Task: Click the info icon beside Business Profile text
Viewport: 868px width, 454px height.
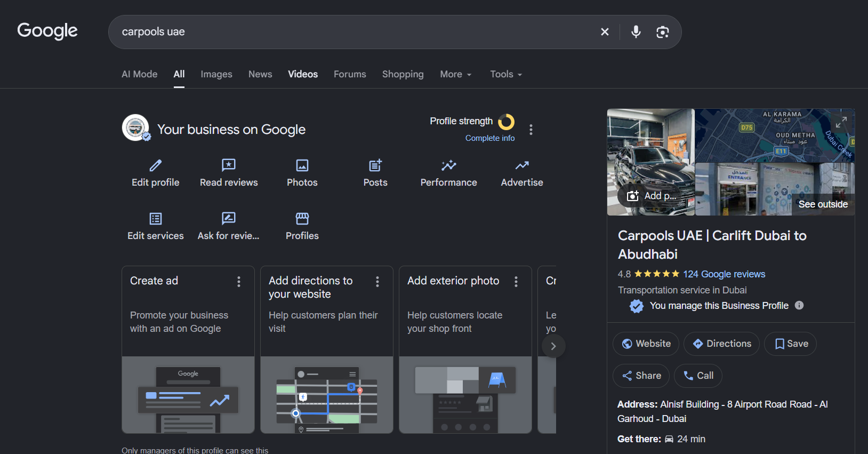Action: pos(799,305)
